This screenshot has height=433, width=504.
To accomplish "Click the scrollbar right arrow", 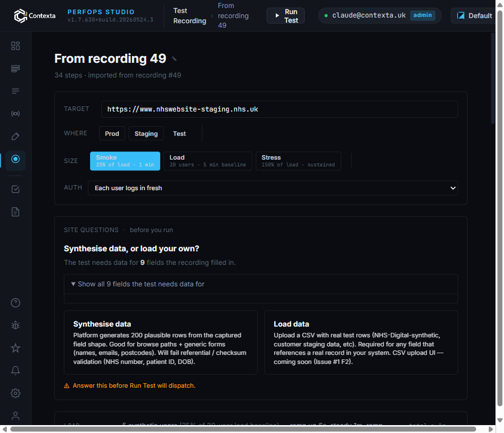I will tap(490, 429).
